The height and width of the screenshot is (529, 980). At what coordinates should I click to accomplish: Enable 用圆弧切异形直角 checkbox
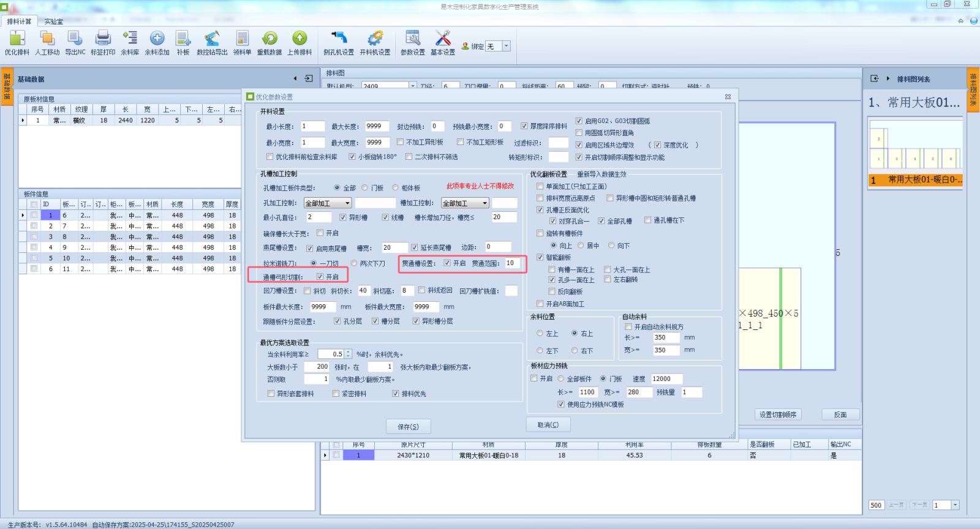(579, 133)
